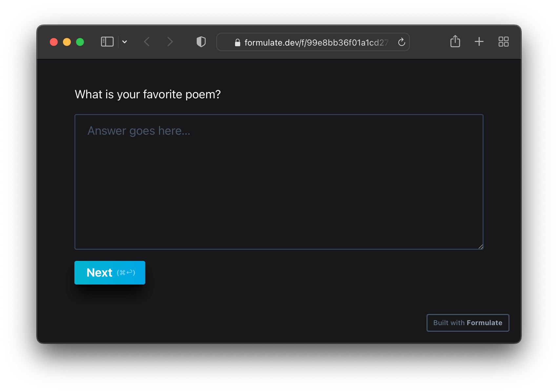Viewport: 558px width, 392px height.
Task: Click the keyboard shortcut hint beside Next
Action: point(126,273)
